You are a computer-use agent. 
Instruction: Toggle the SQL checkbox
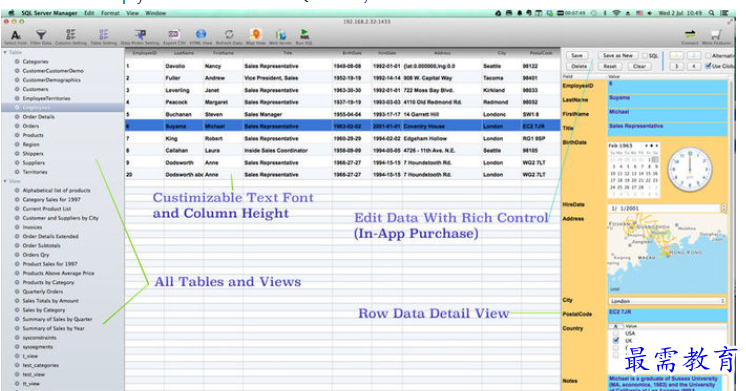pos(645,56)
